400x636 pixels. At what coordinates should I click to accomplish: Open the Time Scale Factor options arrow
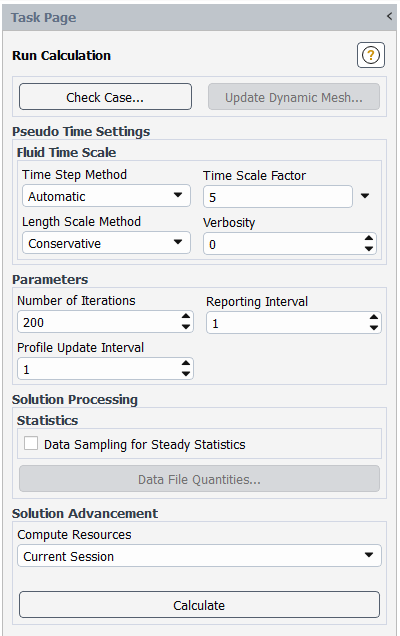[x=365, y=196]
